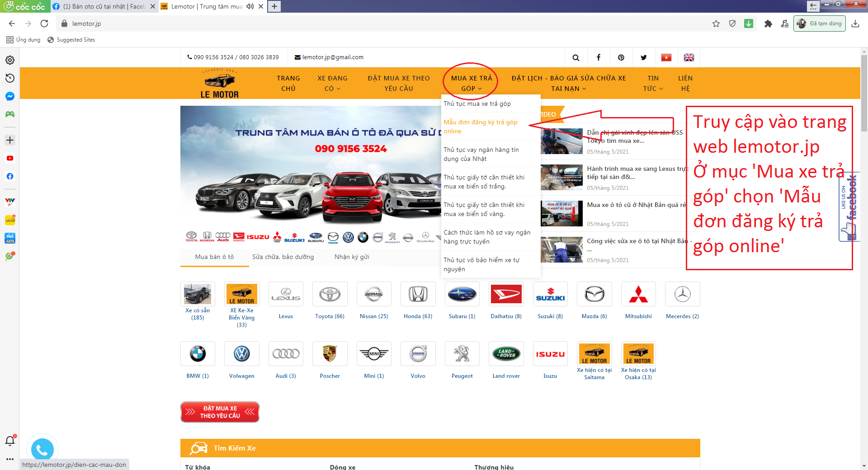The image size is (868, 470).
Task: Select the Mitsubishi brand logo
Action: pyautogui.click(x=638, y=294)
